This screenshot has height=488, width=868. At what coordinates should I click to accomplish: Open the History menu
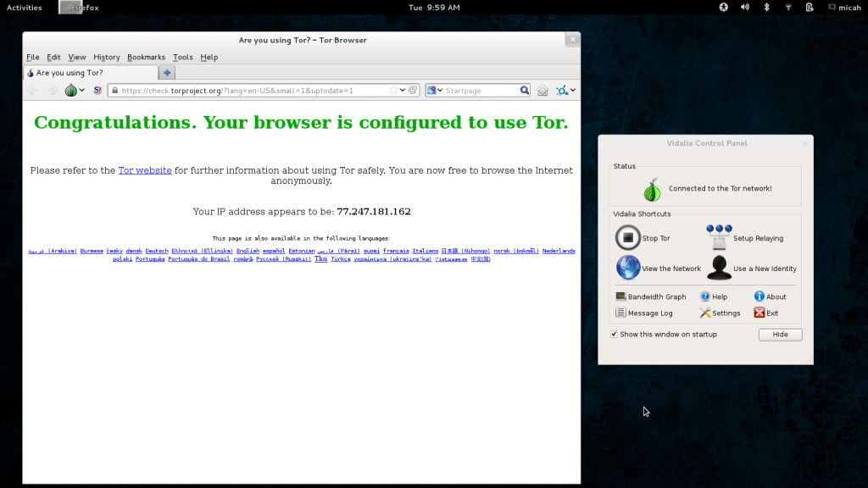(x=106, y=57)
